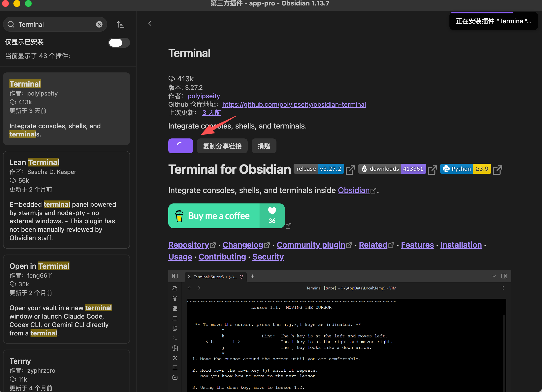Click the Python ≥3.9 badge
The width and height of the screenshot is (542, 392).
click(x=466, y=169)
